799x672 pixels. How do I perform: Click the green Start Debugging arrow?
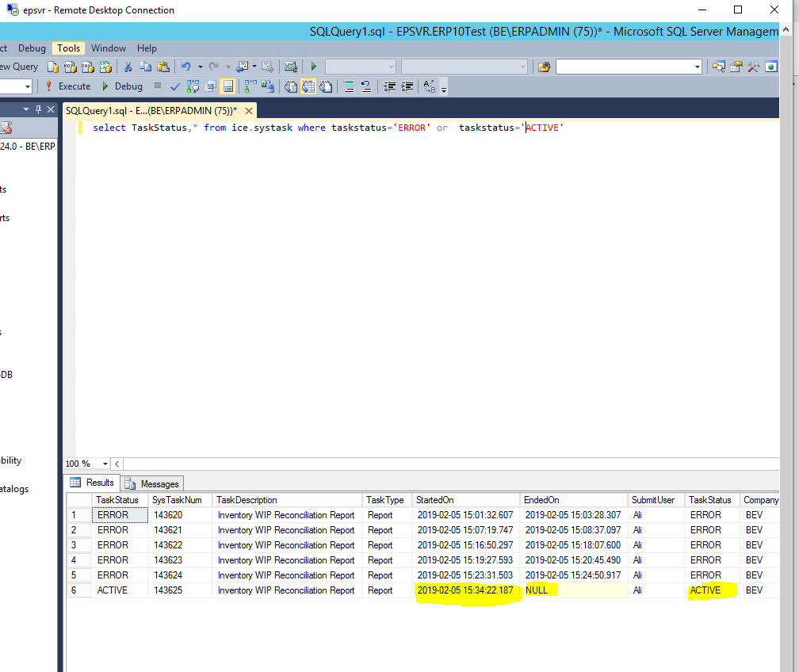(x=313, y=67)
